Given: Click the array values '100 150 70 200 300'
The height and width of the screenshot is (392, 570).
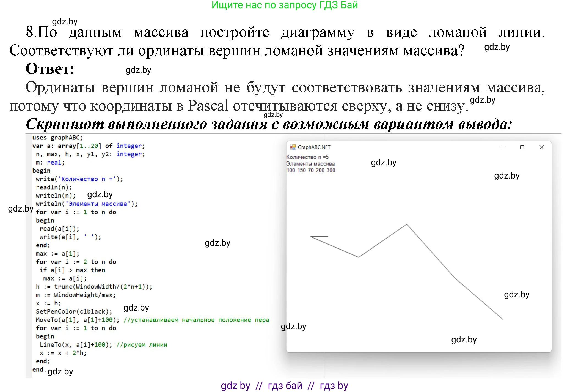Looking at the screenshot, I should tap(310, 170).
